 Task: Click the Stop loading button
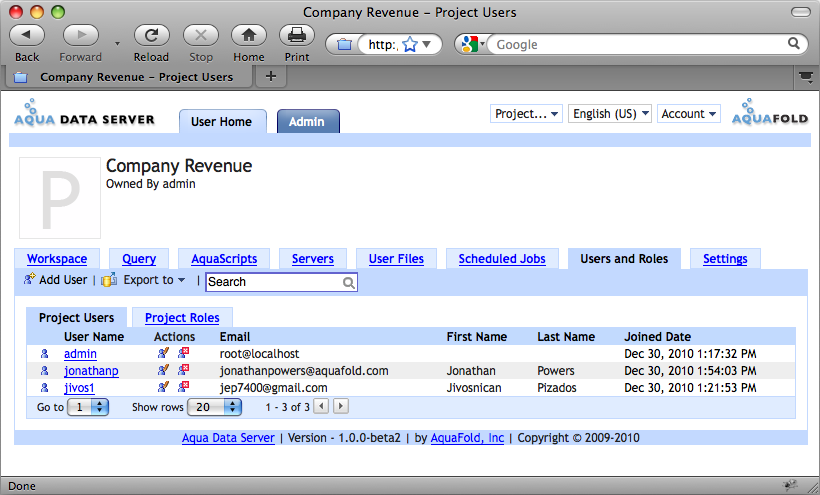[201, 36]
